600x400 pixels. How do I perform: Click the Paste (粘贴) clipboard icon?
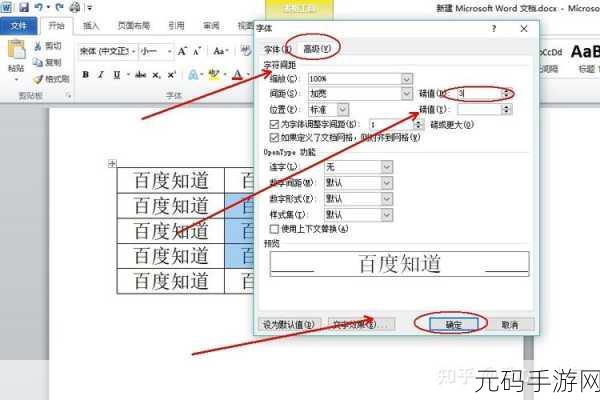[x=16, y=50]
